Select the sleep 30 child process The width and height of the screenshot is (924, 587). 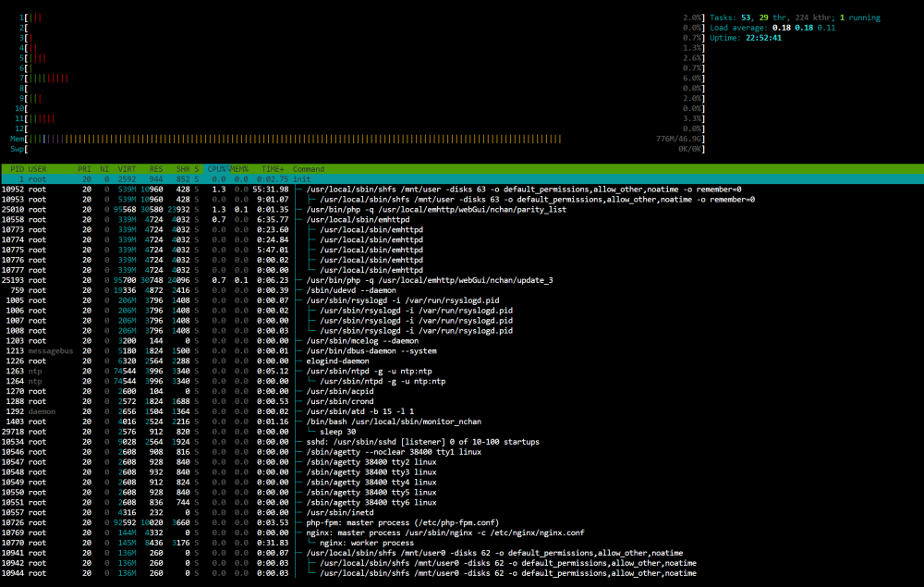(x=462, y=432)
